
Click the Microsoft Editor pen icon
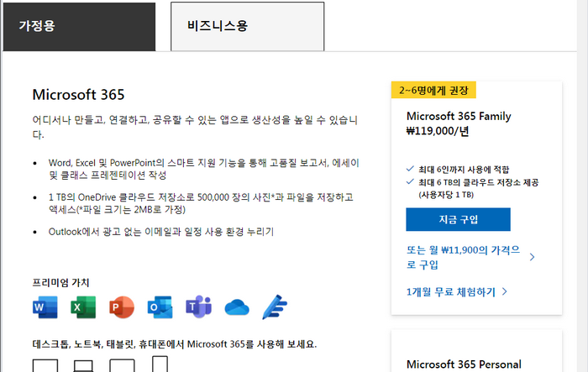pos(275,307)
